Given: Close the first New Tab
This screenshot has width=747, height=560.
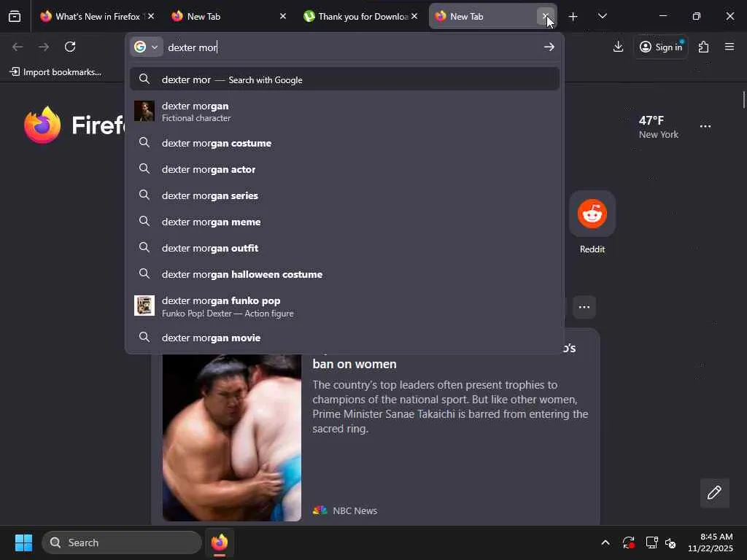Looking at the screenshot, I should 283,16.
